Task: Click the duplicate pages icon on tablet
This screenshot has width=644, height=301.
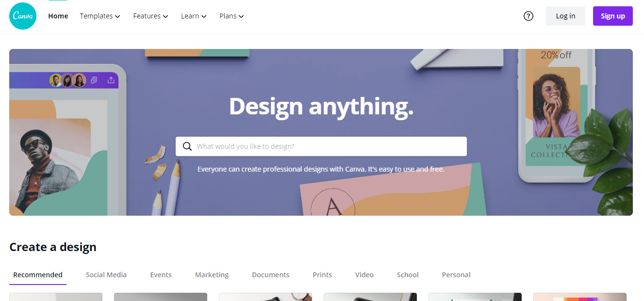Action: click(94, 80)
